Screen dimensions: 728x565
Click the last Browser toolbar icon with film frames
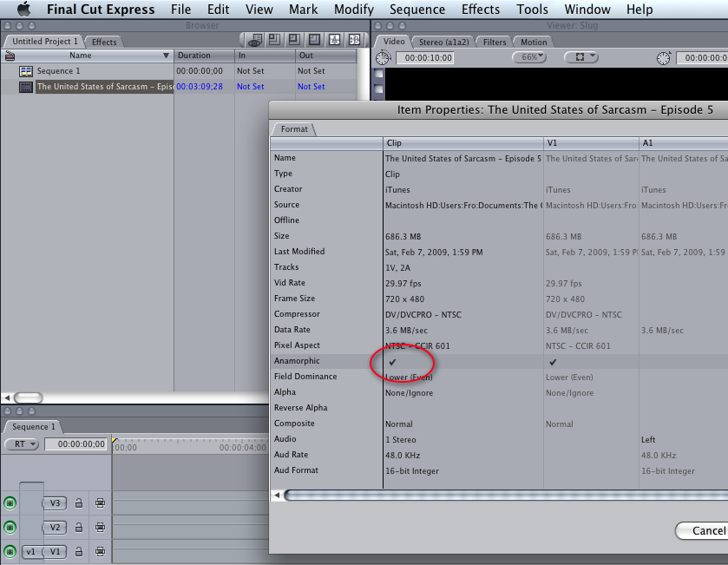coord(355,41)
